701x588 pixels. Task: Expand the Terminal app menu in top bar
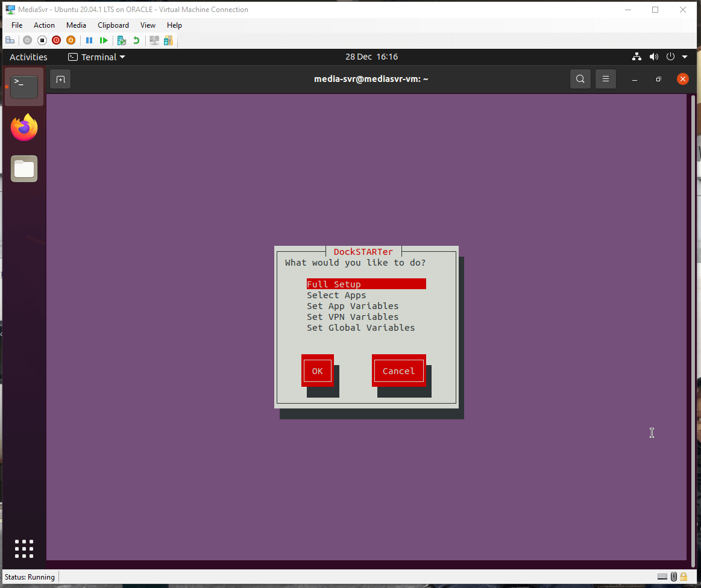96,57
